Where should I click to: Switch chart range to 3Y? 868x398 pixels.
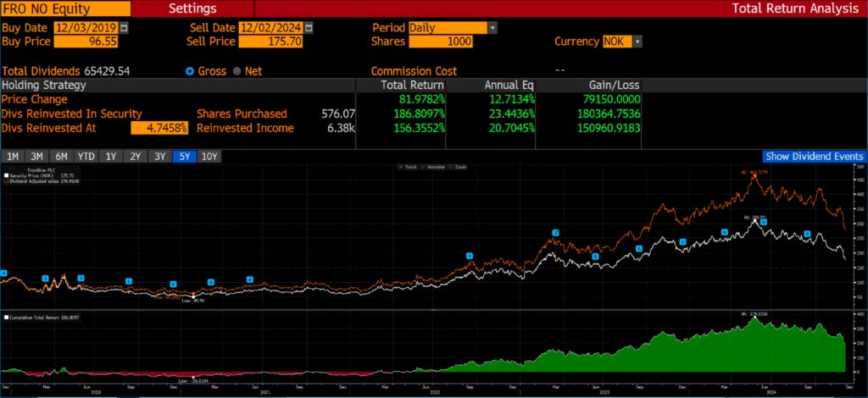click(x=160, y=157)
